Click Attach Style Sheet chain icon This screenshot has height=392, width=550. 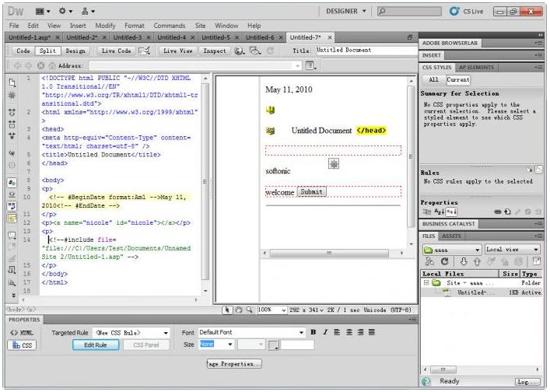tap(497, 212)
